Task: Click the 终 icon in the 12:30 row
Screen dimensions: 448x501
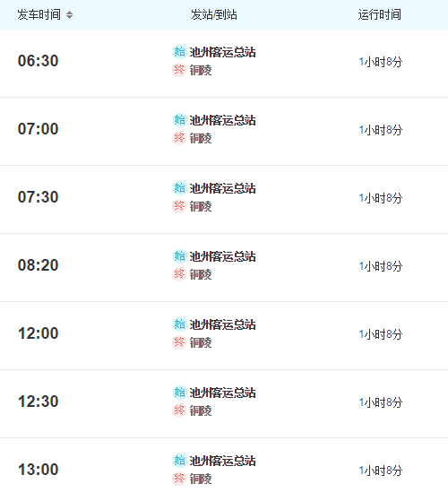Action: coord(179,410)
